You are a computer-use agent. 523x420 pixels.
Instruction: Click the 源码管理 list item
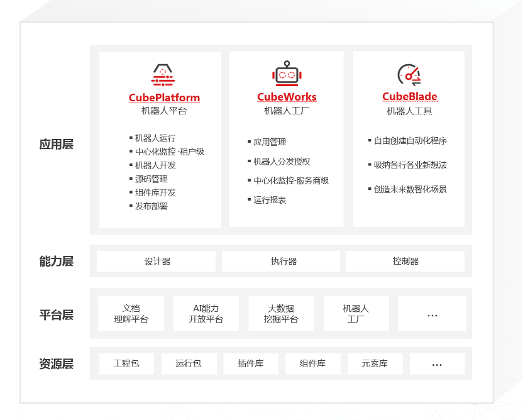151,179
